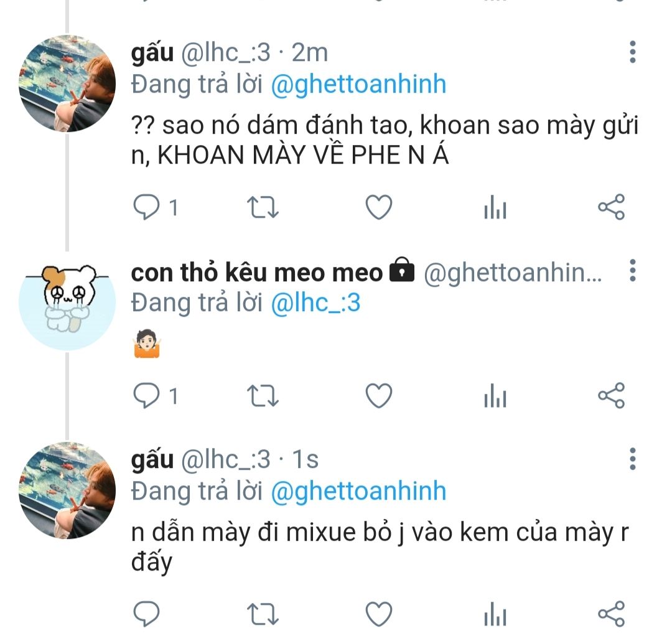
Task: Open more options on gấu's 1s tweet
Action: tap(633, 459)
